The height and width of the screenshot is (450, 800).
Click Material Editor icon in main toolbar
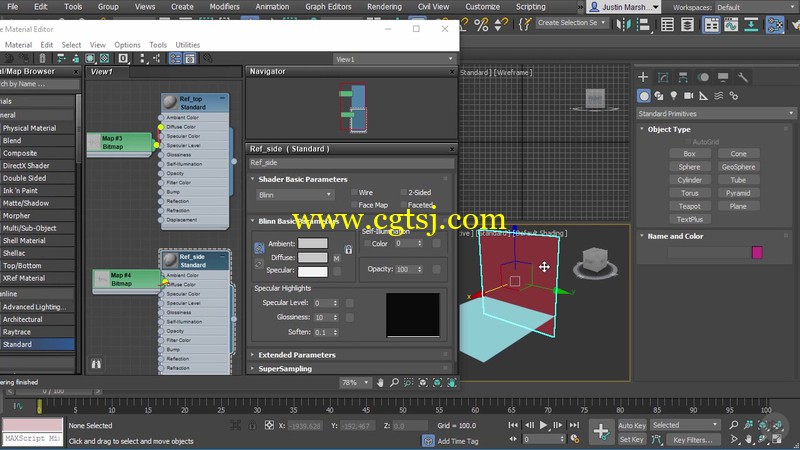[x=774, y=24]
